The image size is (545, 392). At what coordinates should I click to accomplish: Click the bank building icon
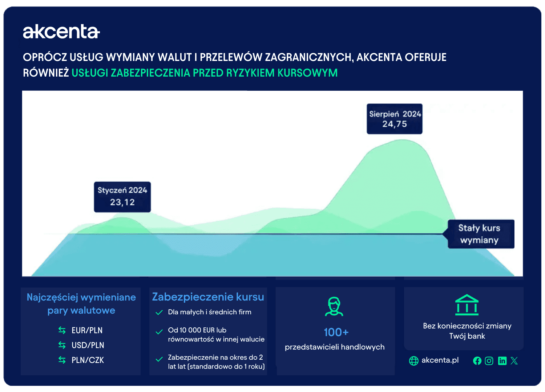tap(467, 305)
